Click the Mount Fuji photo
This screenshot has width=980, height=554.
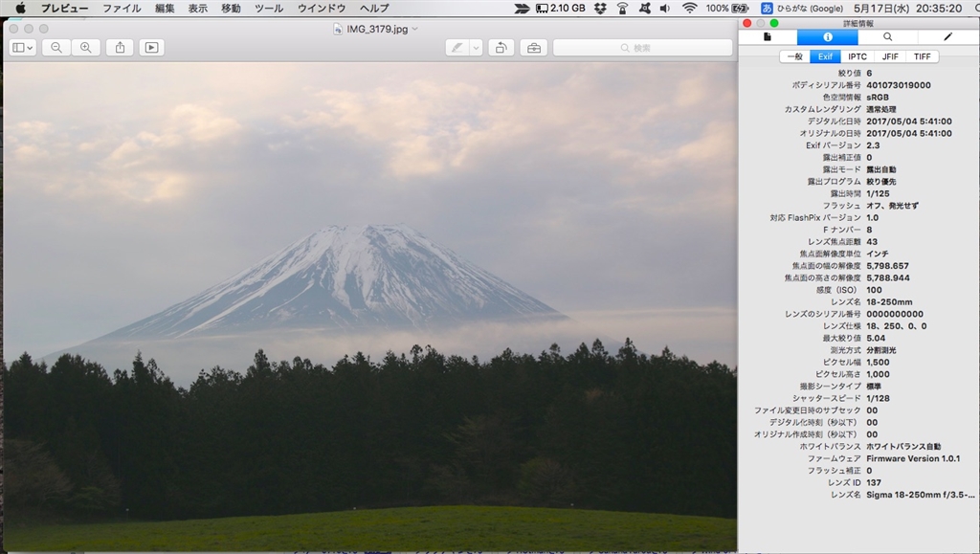[x=370, y=306]
